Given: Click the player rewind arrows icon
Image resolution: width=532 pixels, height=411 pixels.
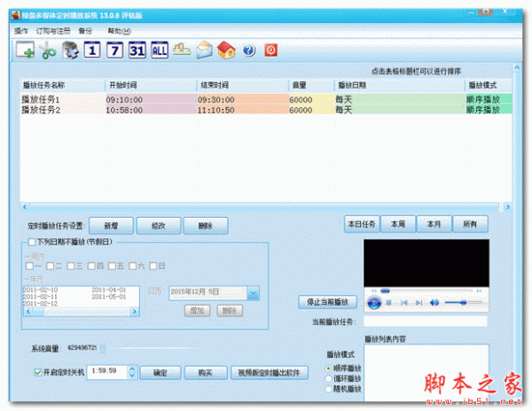Looking at the screenshot, I should click(x=373, y=291).
